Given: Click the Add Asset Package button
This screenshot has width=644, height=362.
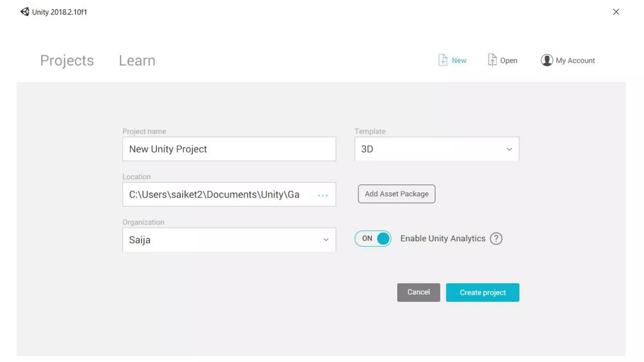Looking at the screenshot, I should pos(396,194).
